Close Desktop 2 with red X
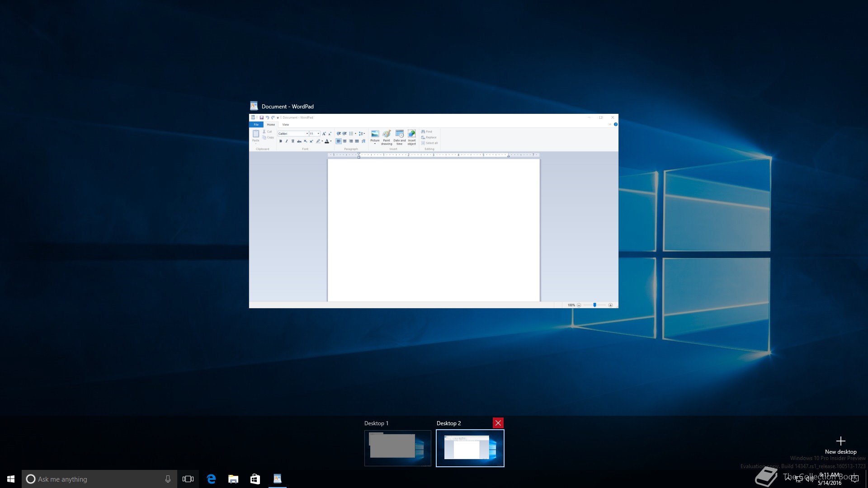The height and width of the screenshot is (488, 868). pos(498,423)
